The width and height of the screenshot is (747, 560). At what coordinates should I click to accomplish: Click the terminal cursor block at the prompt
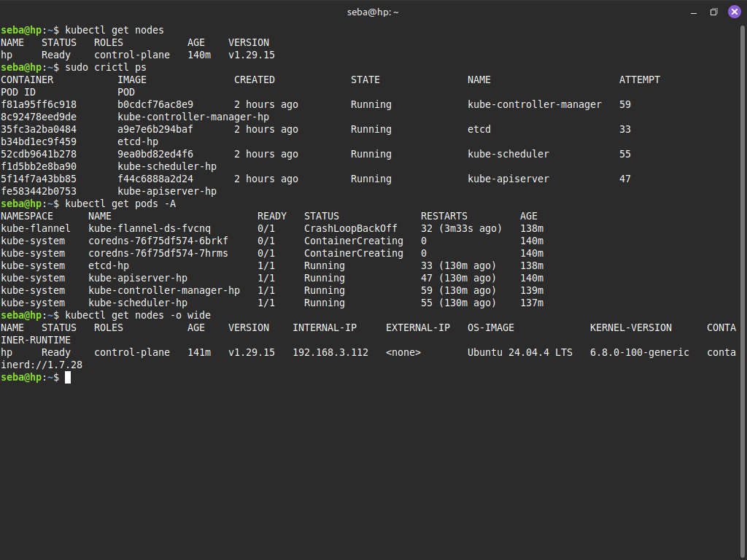pos(68,377)
